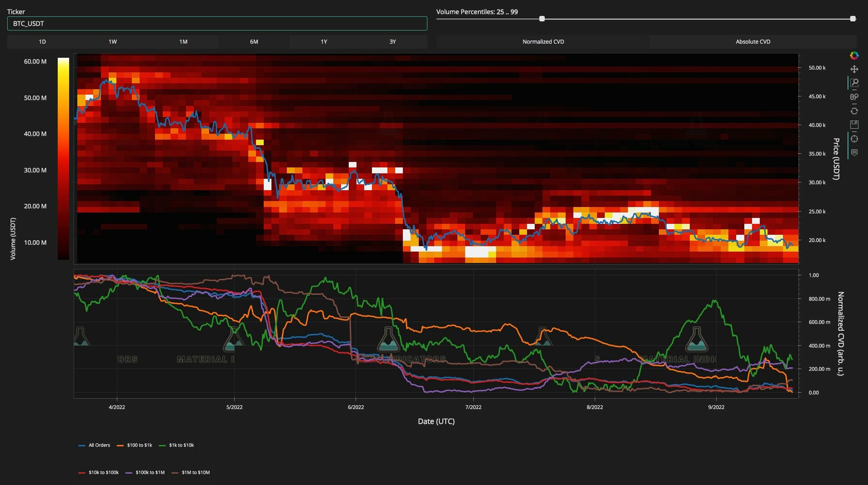Choose the 3Y time range
This screenshot has width=868, height=485.
(392, 42)
